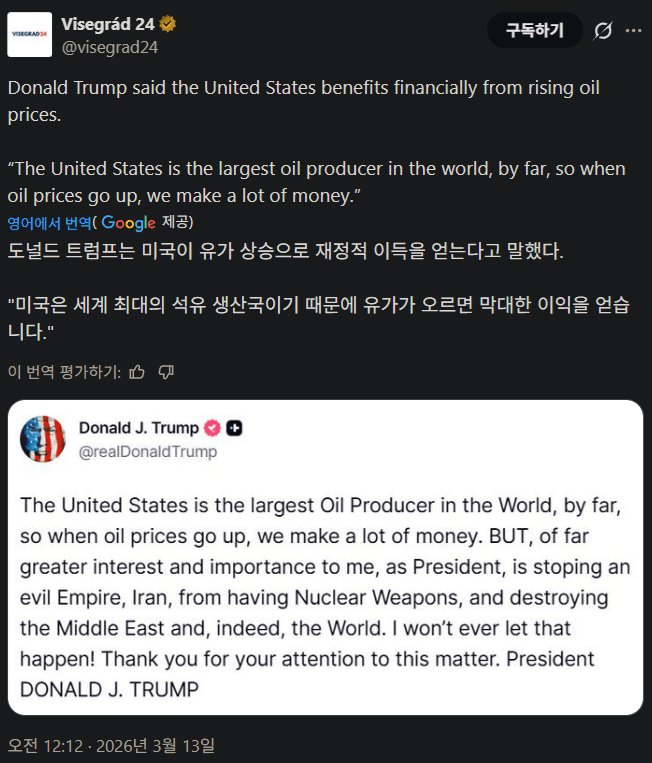The height and width of the screenshot is (763, 652).
Task: Click the black plus badge next to Trump's name
Action: tap(235, 428)
